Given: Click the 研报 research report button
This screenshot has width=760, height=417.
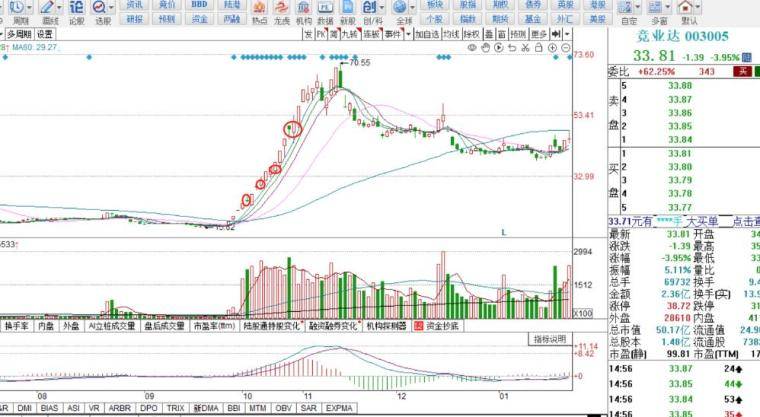Looking at the screenshot, I should [x=134, y=19].
